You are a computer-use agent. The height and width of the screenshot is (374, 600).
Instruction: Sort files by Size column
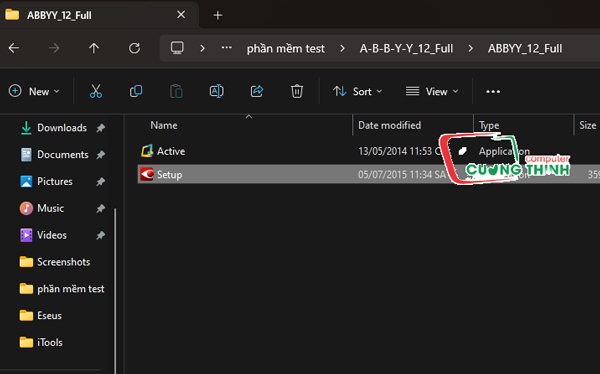[x=587, y=125]
